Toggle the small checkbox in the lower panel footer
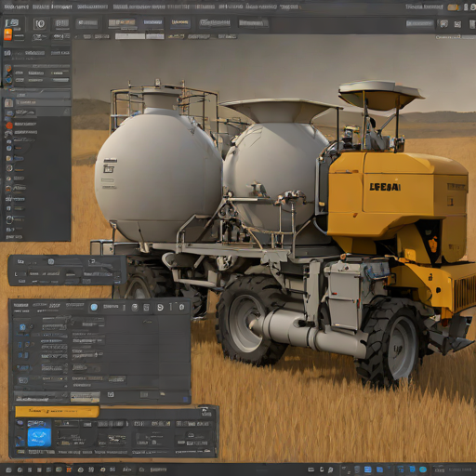 coord(111,395)
